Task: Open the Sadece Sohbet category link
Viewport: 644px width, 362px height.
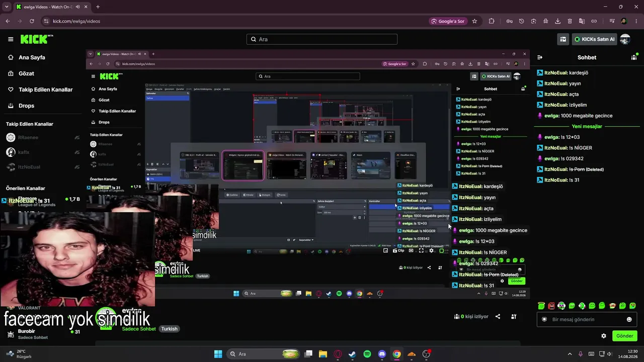Action: click(139, 329)
